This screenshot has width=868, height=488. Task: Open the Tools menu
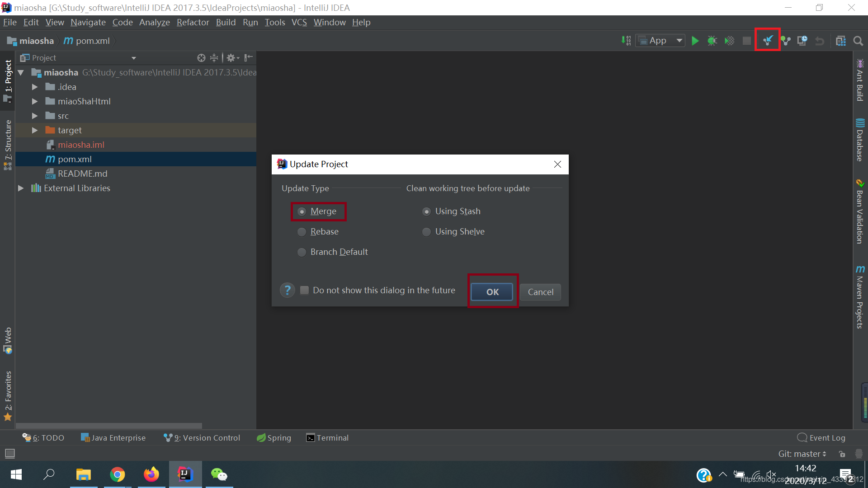(x=275, y=22)
